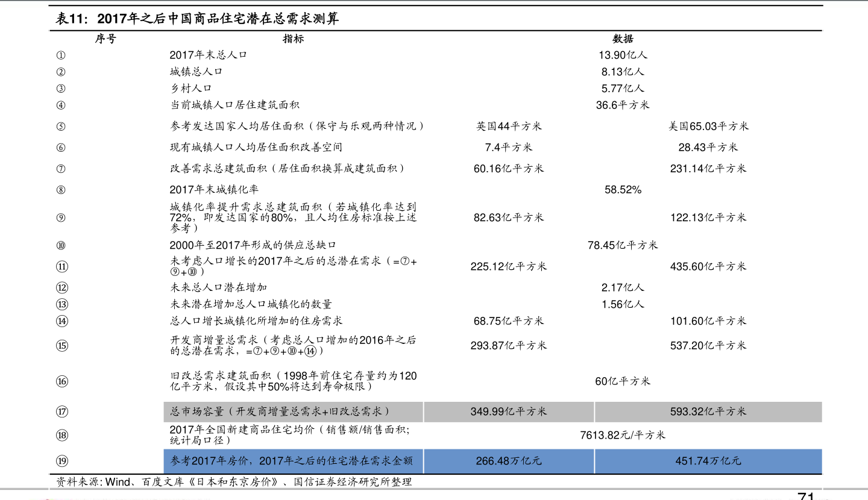The image size is (868, 500).
Task: Click the value '101.60亿平方米'
Action: click(708, 321)
